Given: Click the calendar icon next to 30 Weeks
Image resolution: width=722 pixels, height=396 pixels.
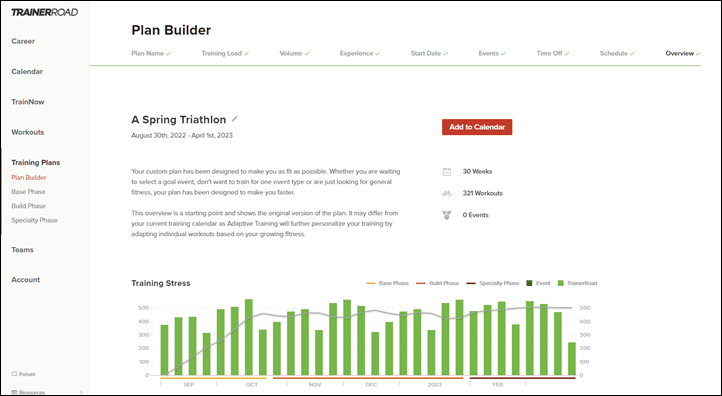Looking at the screenshot, I should pos(447,172).
